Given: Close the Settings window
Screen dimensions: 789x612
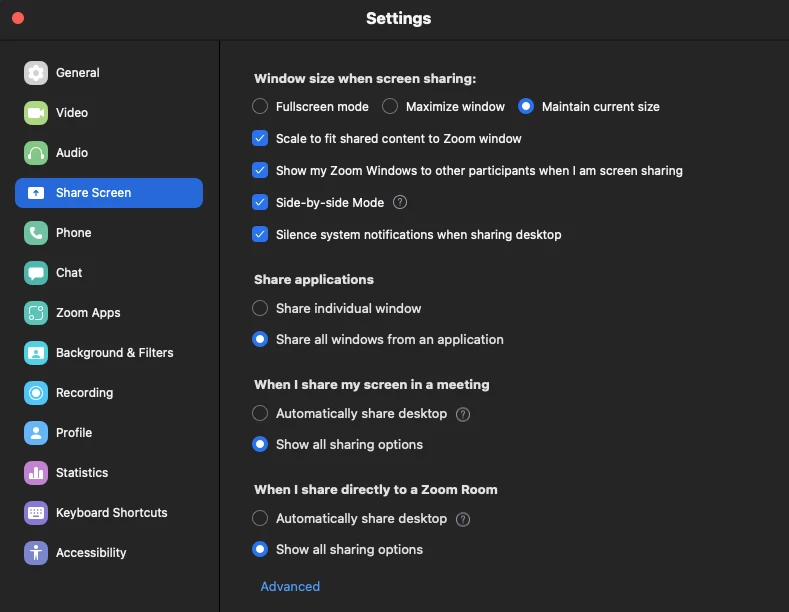Looking at the screenshot, I should [18, 18].
